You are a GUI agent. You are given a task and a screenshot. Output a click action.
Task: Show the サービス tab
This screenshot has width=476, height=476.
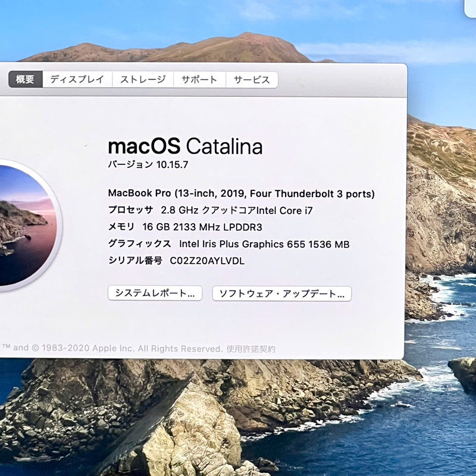tap(251, 79)
